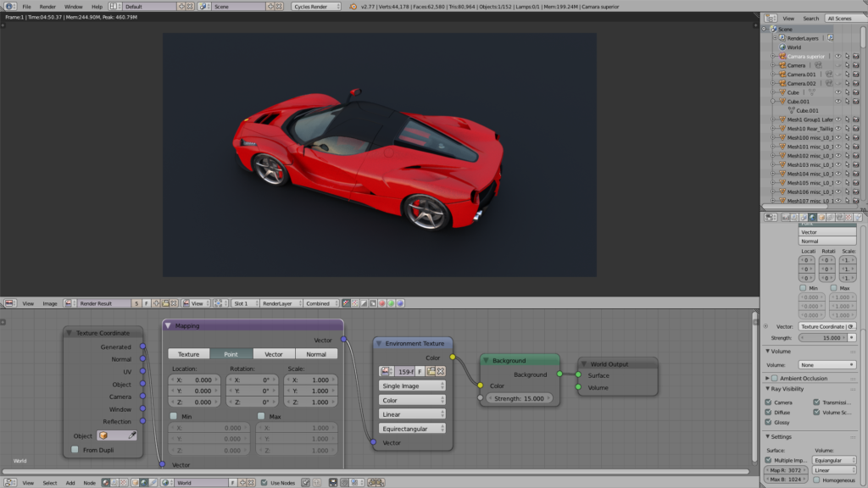
Task: Open the Single Image dropdown in Environment Texture
Action: click(x=412, y=385)
